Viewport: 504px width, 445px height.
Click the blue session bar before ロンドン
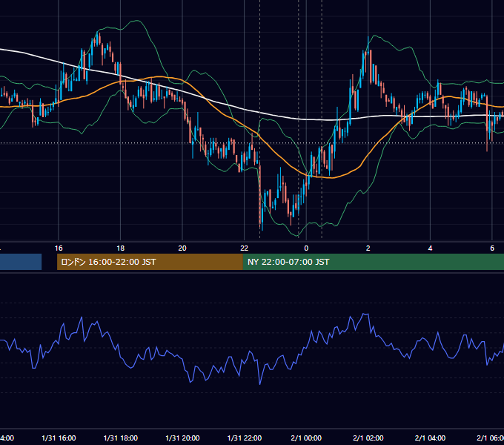pos(21,262)
